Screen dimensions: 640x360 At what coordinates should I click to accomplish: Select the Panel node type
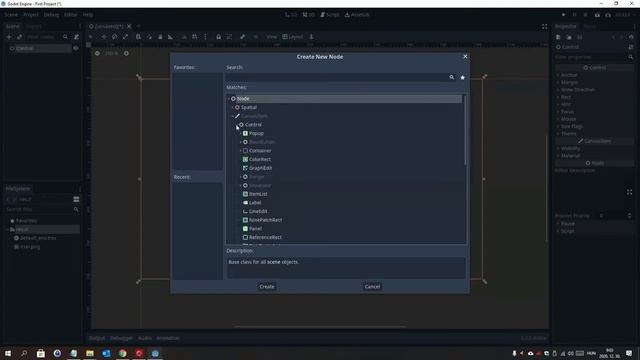coord(256,229)
